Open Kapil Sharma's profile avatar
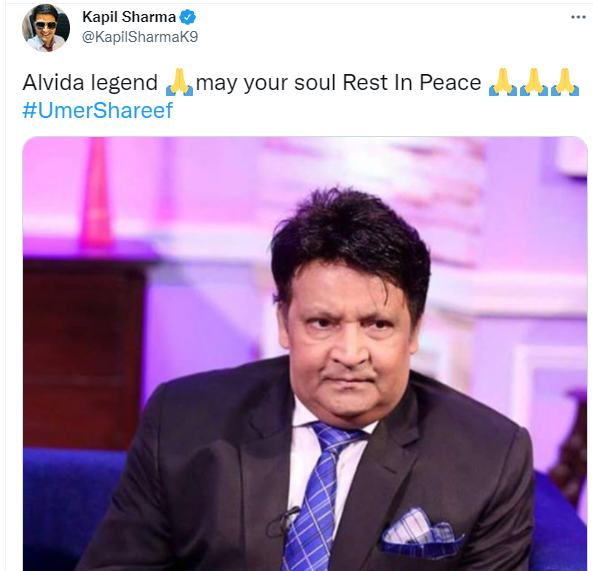 point(46,28)
